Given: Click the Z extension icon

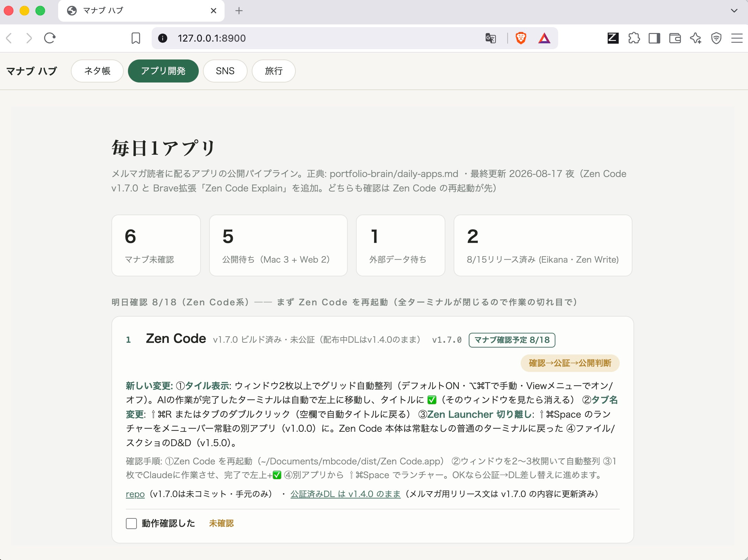Looking at the screenshot, I should (x=613, y=38).
